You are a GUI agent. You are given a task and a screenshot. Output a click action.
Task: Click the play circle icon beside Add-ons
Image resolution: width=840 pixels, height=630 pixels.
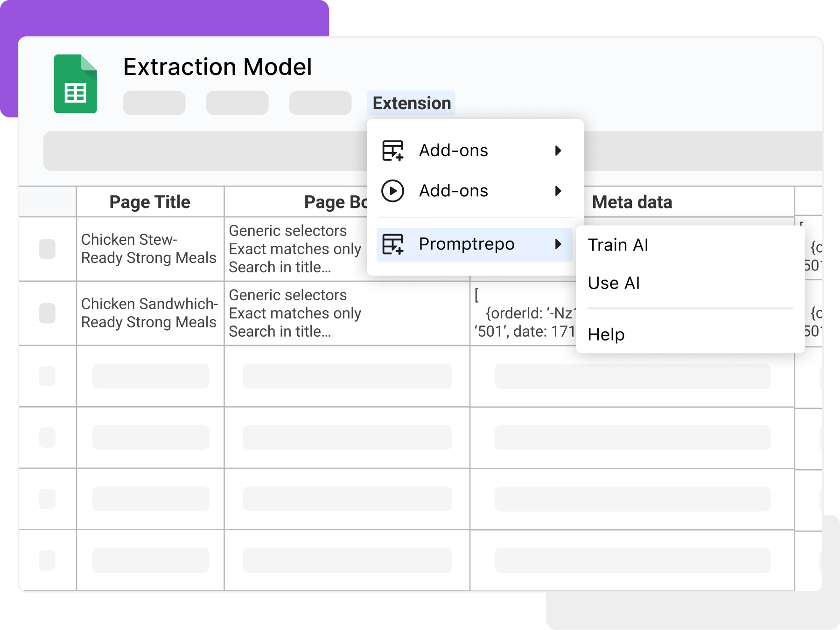click(392, 191)
